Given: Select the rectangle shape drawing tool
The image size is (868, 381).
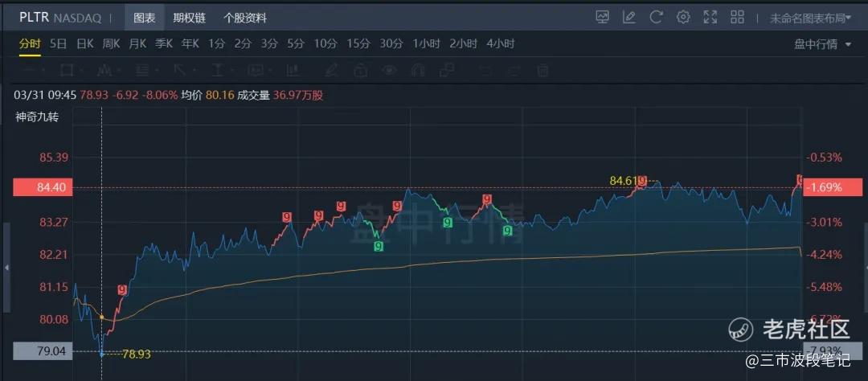Looking at the screenshot, I should pyautogui.click(x=67, y=70).
